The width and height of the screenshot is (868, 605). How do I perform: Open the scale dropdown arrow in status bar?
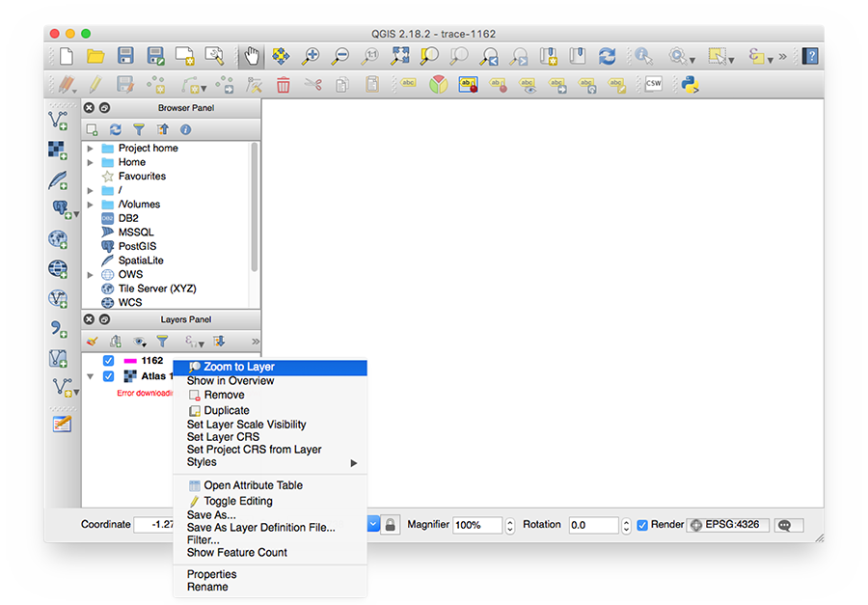click(373, 524)
